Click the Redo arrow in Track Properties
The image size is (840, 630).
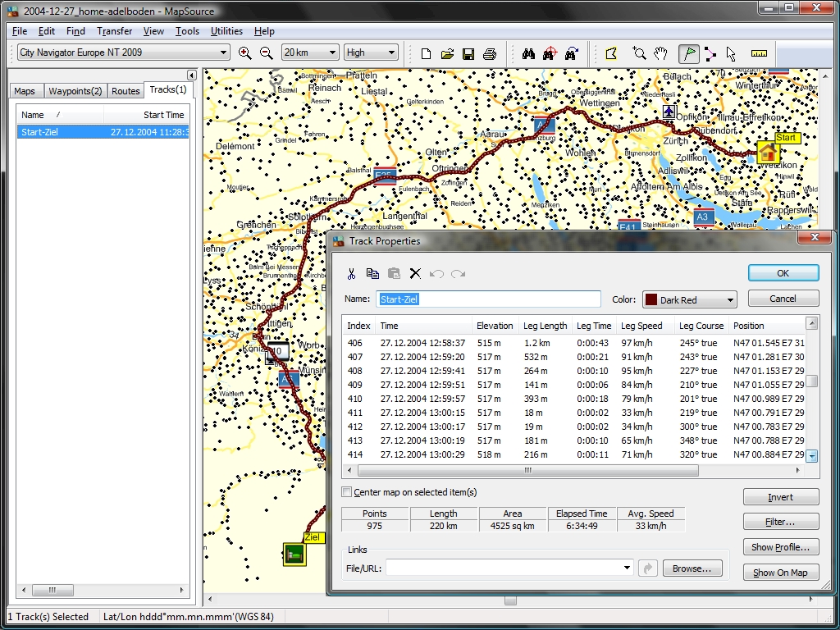point(458,274)
